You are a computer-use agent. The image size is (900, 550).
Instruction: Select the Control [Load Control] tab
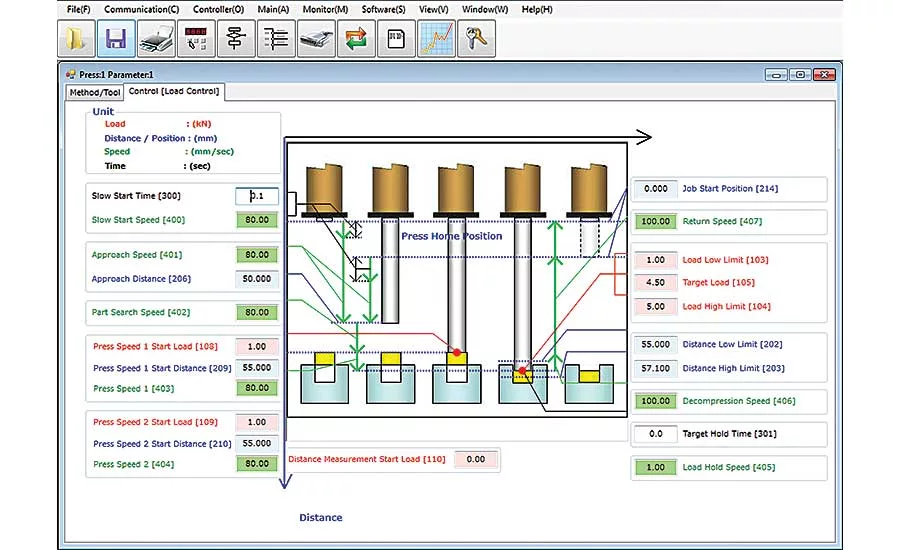[x=174, y=91]
